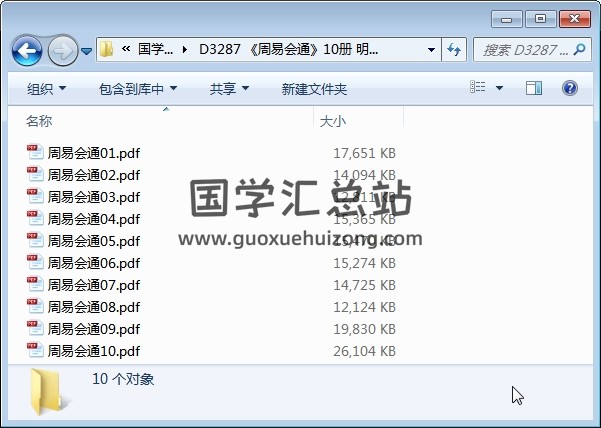Select file 周易会通02.pdf
This screenshot has width=601, height=428.
click(x=94, y=175)
